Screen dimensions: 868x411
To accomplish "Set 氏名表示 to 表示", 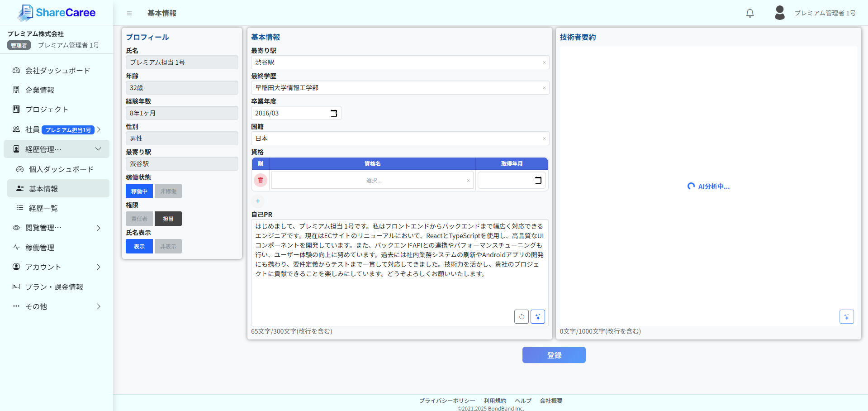I will pos(139,246).
